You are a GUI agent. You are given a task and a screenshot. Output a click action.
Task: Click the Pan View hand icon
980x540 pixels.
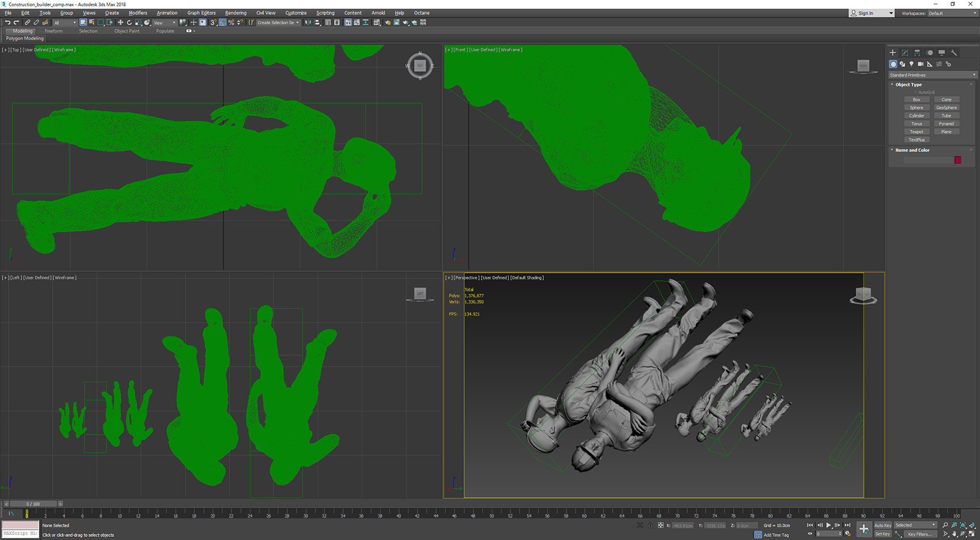point(954,534)
